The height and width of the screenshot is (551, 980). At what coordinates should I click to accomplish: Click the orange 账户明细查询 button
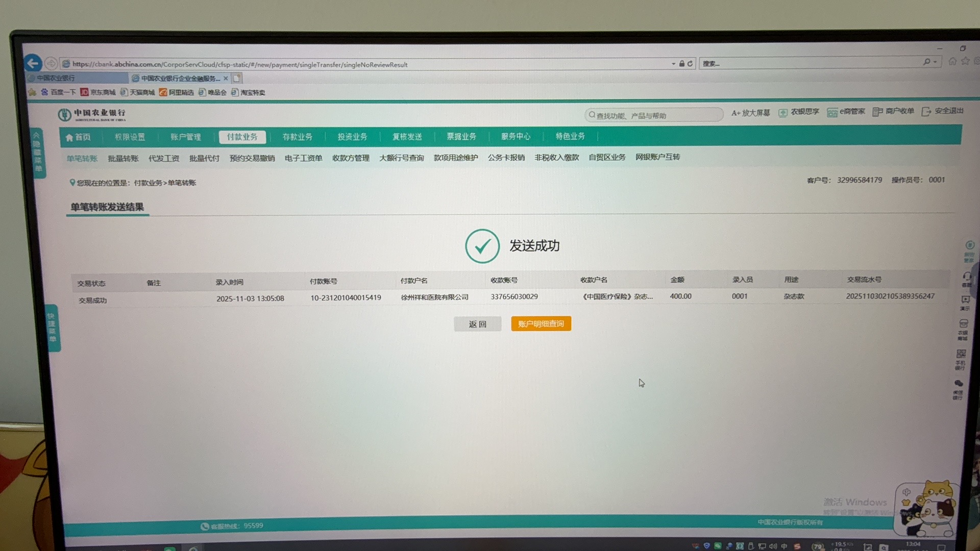[x=541, y=323]
